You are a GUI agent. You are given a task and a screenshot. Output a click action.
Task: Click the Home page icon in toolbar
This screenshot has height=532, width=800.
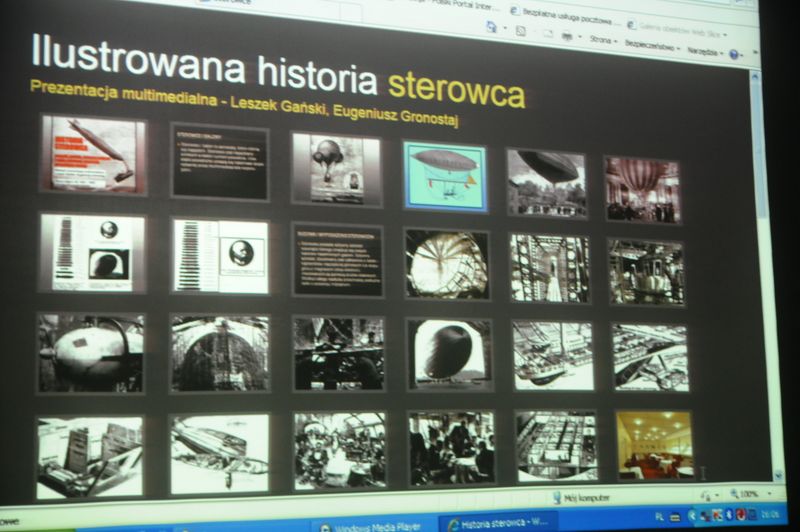pos(491,28)
